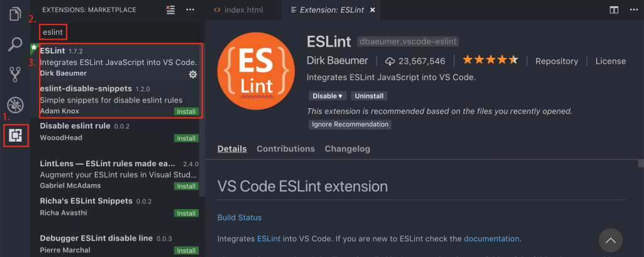Image resolution: width=644 pixels, height=257 pixels.
Task: Install Disable eslint rule extension
Action: click(186, 138)
